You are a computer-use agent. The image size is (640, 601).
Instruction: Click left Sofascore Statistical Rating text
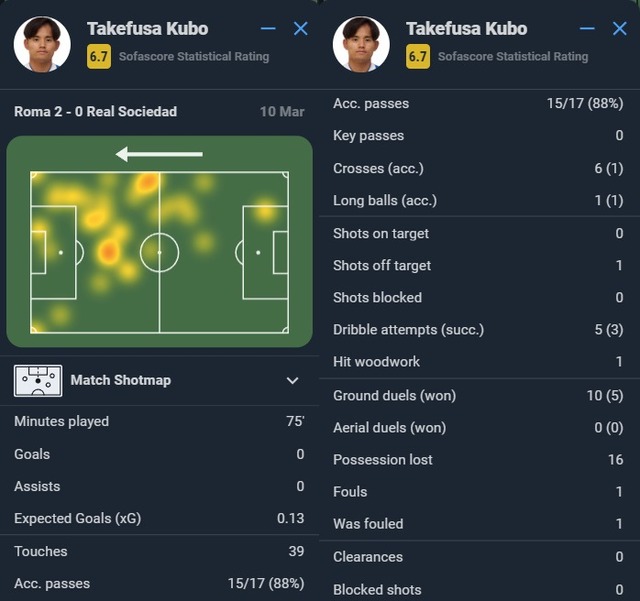tap(194, 56)
